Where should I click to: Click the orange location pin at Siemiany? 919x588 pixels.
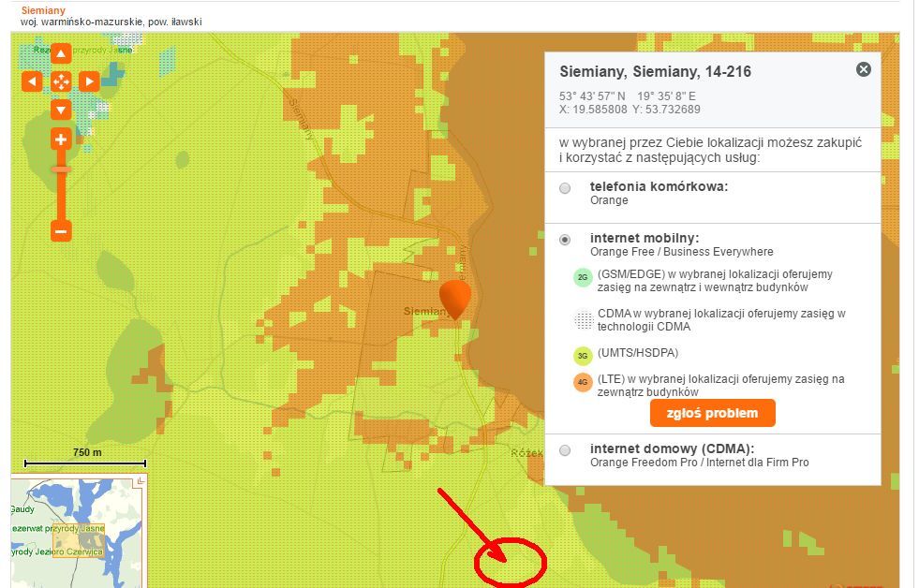455,298
